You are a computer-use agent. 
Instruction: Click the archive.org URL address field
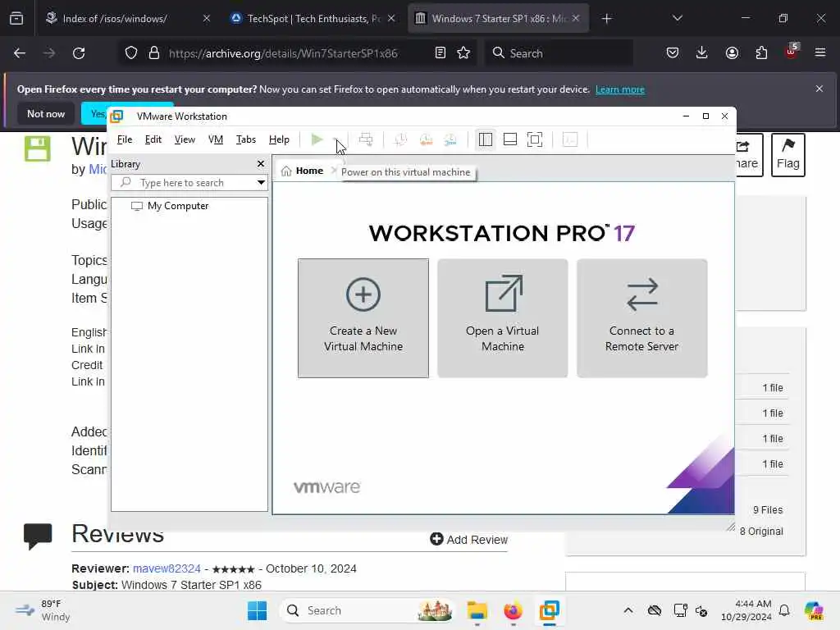[283, 53]
